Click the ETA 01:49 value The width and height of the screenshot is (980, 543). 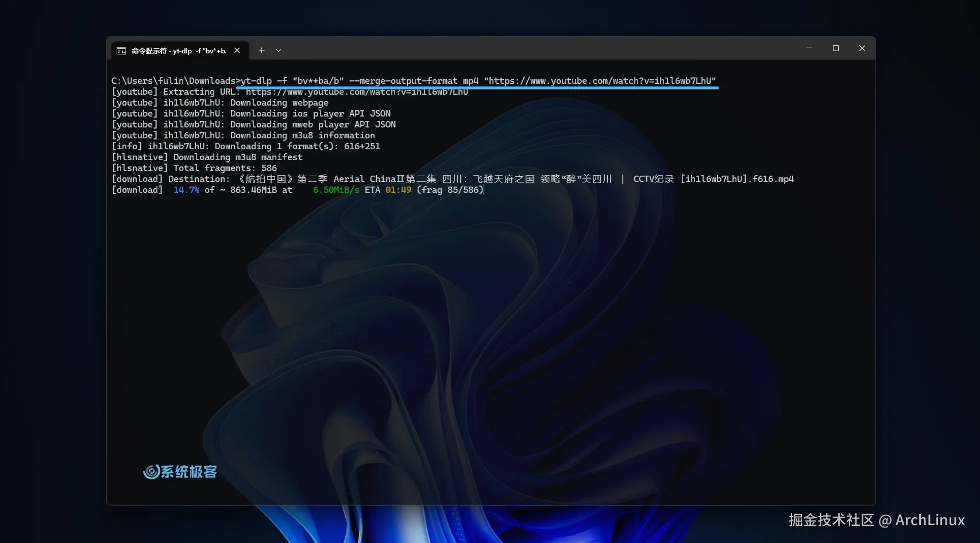(x=388, y=190)
